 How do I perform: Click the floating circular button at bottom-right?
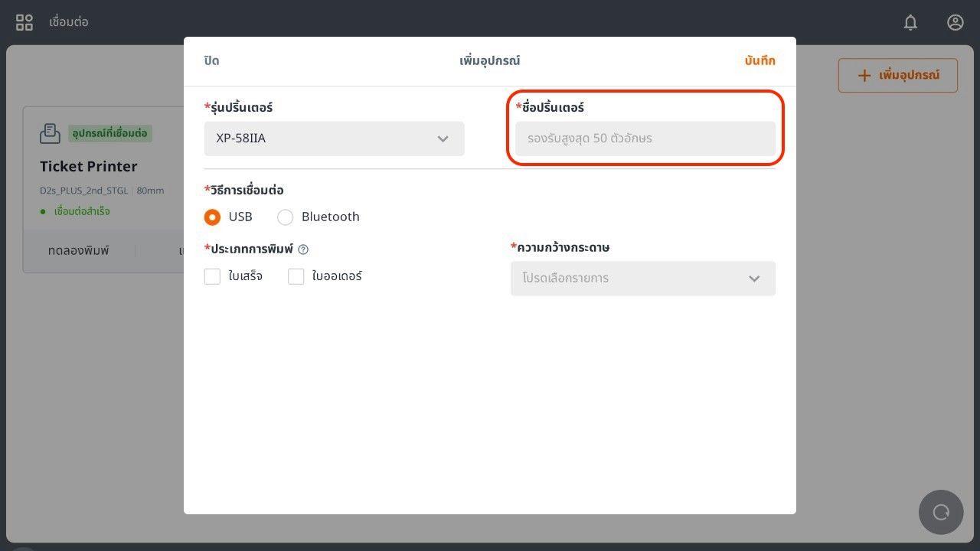tap(941, 512)
